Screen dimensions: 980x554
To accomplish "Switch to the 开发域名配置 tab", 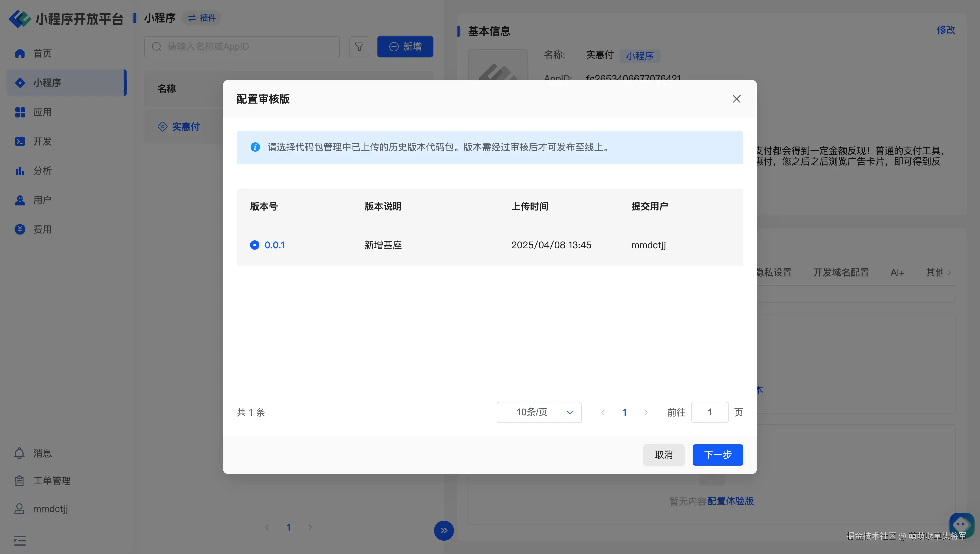I will tap(841, 272).
